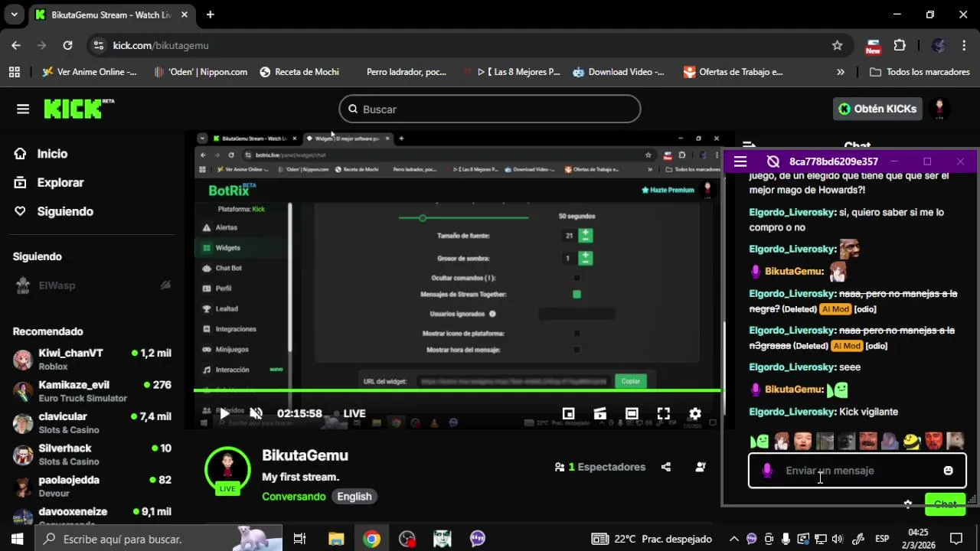
Task: Unmute the stream volume
Action: [x=256, y=413]
